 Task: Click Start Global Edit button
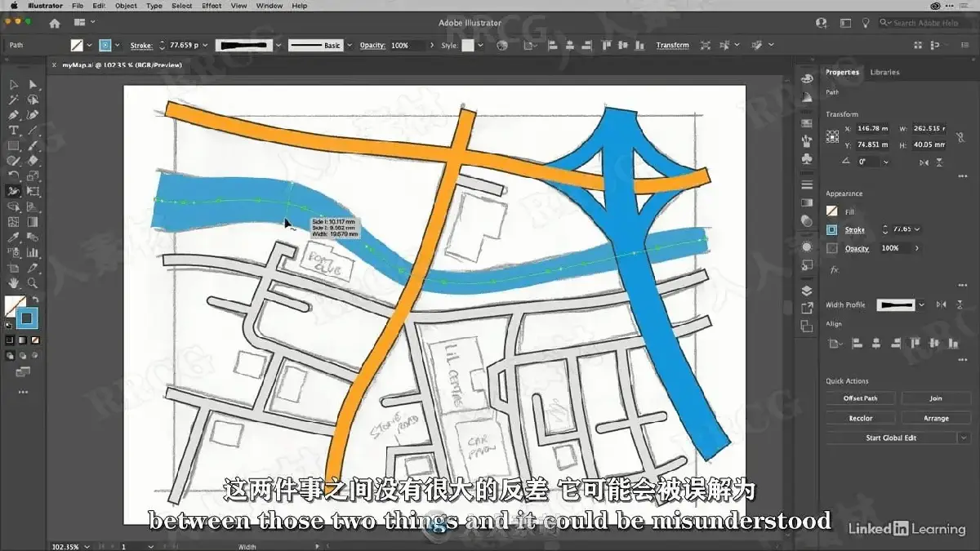pos(892,438)
